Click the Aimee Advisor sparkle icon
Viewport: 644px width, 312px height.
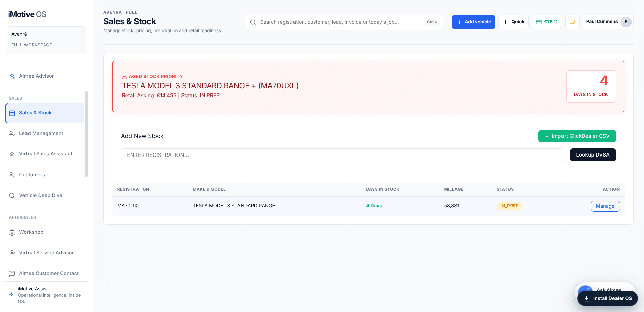(x=12, y=76)
